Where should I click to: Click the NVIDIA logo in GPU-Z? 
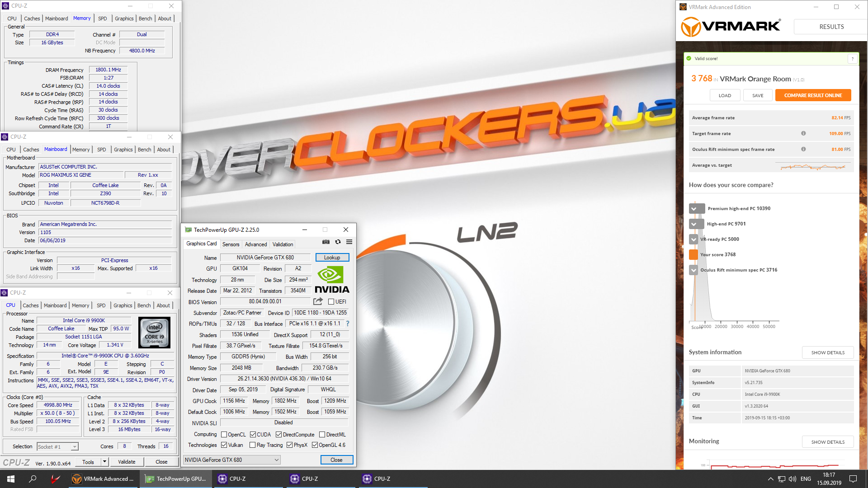point(332,280)
